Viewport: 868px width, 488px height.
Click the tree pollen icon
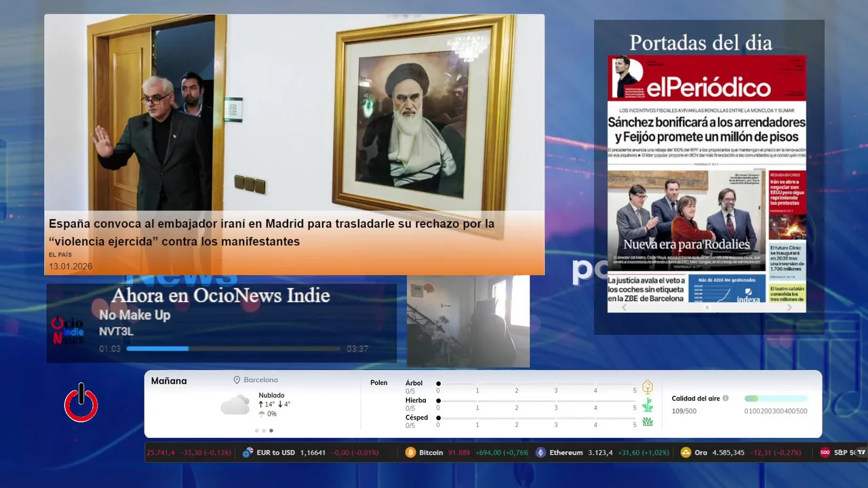pyautogui.click(x=648, y=387)
